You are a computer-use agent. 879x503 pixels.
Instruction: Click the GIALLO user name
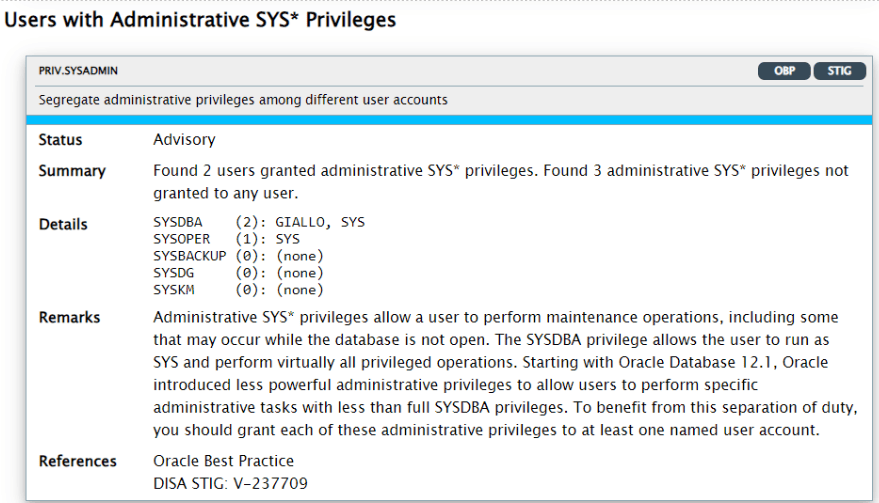point(299,222)
